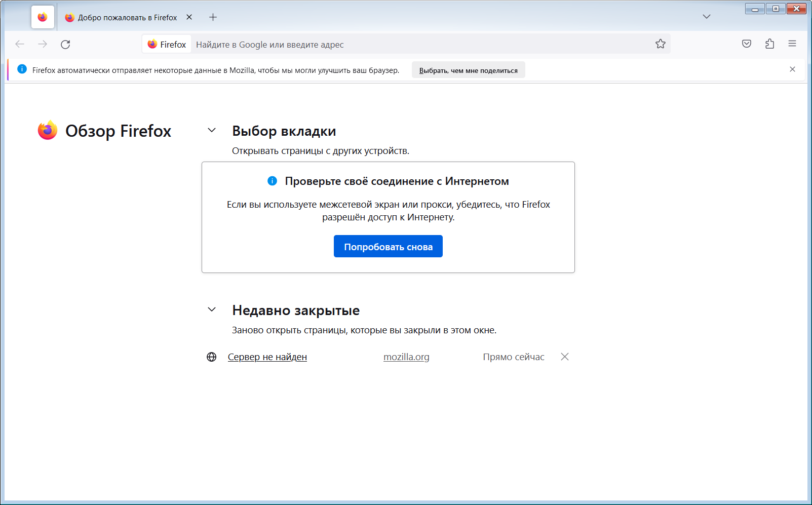Close the 'Добро пожаловать в Firefox' tab

coord(189,17)
